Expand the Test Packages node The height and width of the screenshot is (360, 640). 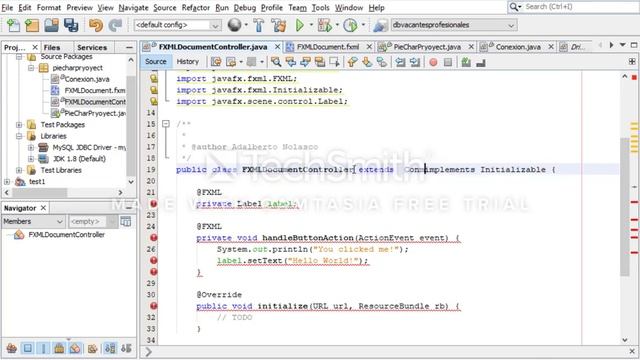pos(19,124)
